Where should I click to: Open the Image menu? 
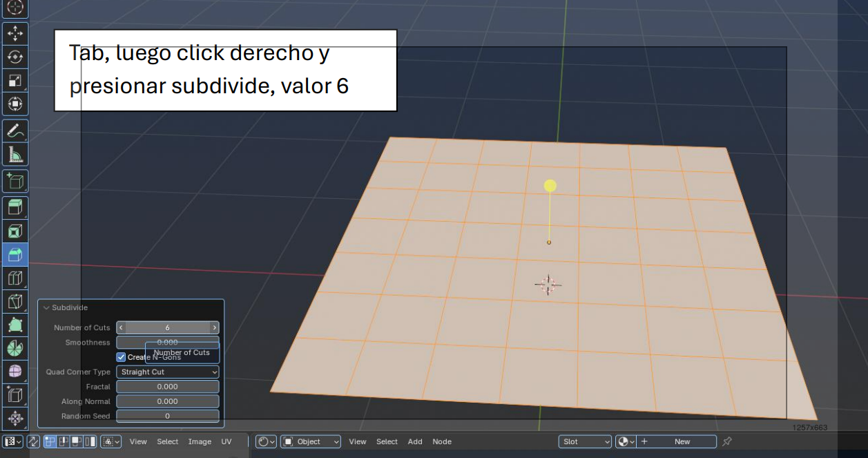coord(200,441)
